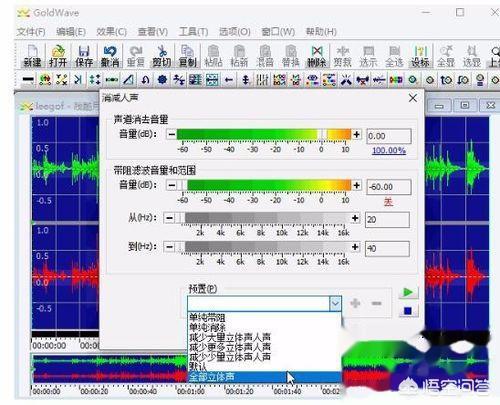
Task: Open the 窗口(W) menu
Action: click(278, 32)
